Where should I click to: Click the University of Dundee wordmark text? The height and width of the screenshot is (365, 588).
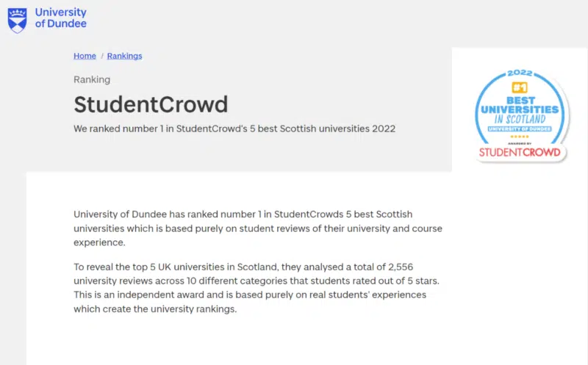coord(60,18)
